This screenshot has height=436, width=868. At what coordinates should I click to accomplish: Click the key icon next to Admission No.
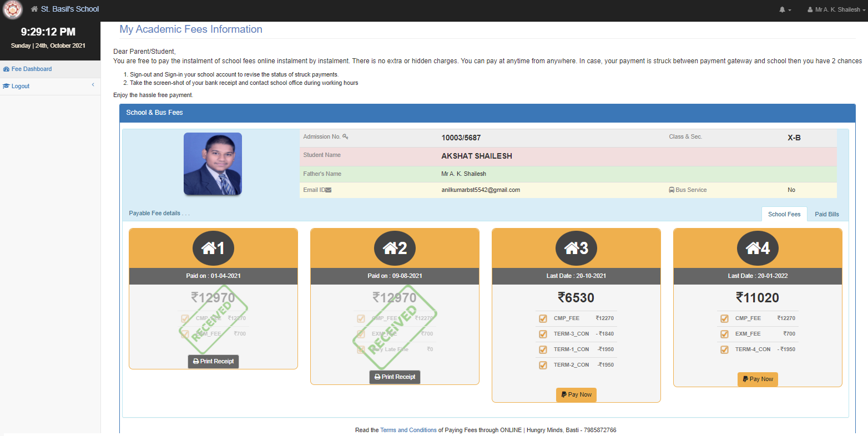click(x=345, y=136)
